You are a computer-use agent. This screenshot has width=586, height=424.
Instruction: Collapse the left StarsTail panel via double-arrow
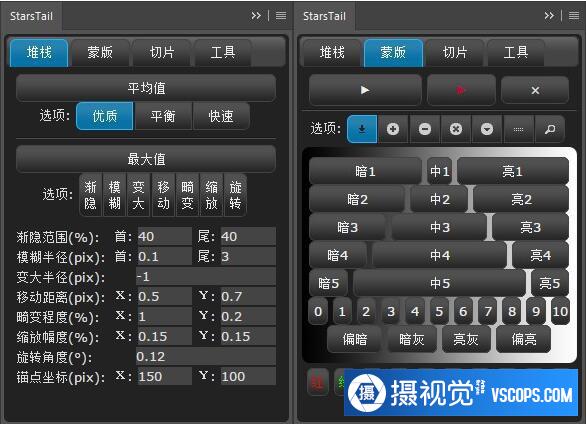pos(256,16)
